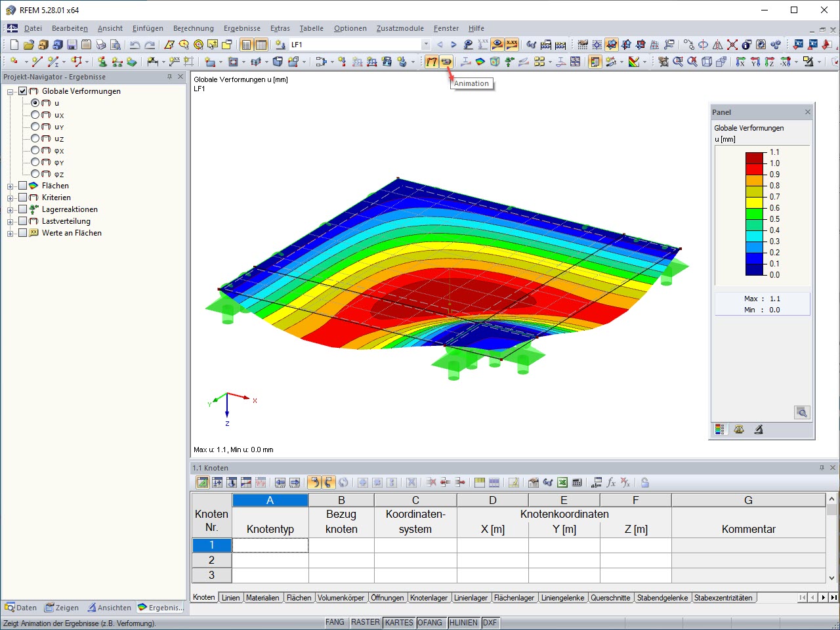Click the support reactions icon
This screenshot has width=840, height=630.
coord(509,62)
